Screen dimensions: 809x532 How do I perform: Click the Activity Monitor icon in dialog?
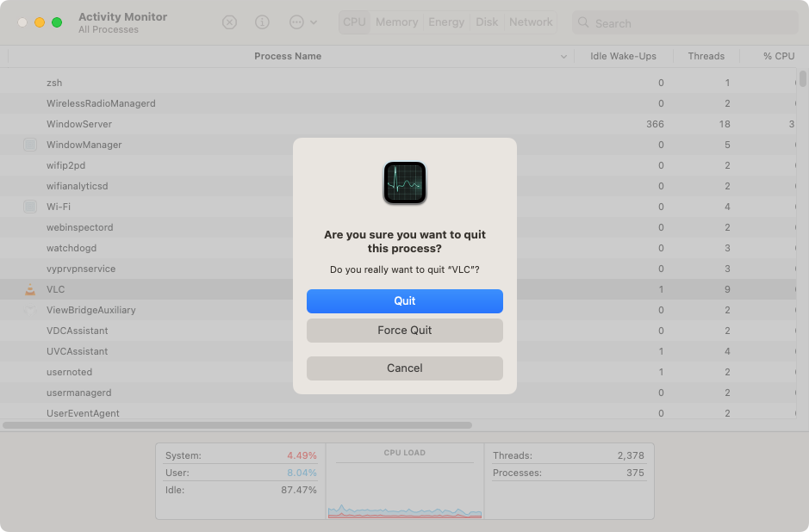(405, 183)
